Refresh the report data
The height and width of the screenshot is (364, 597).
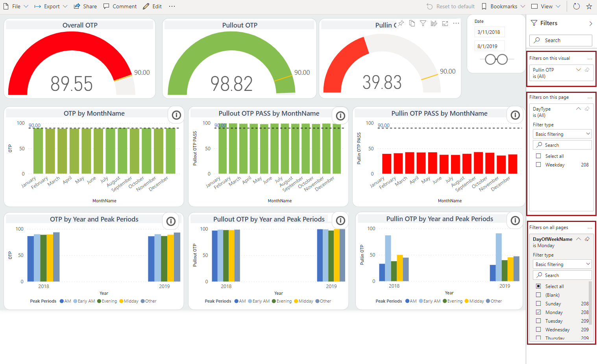[x=576, y=6]
